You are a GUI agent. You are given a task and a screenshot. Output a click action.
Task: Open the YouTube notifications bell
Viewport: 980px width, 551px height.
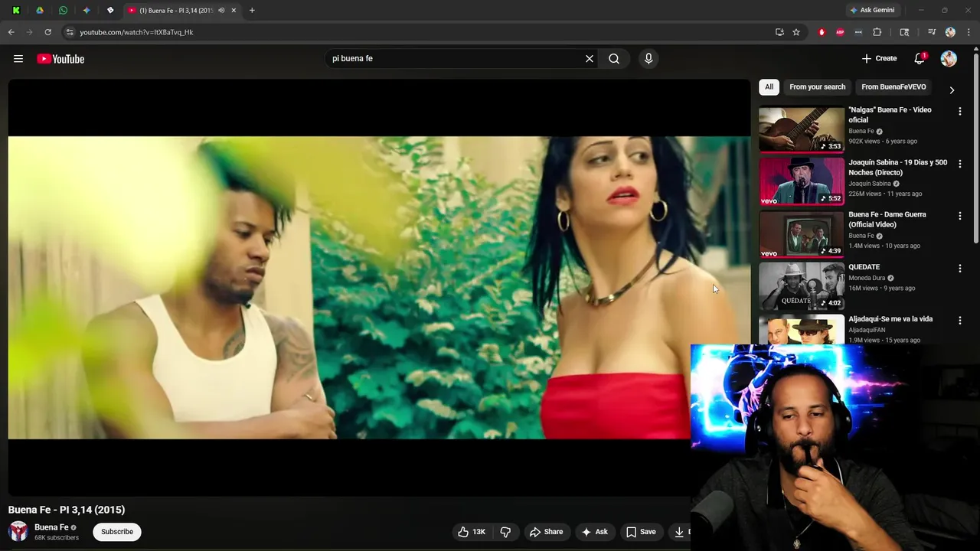[x=920, y=59]
